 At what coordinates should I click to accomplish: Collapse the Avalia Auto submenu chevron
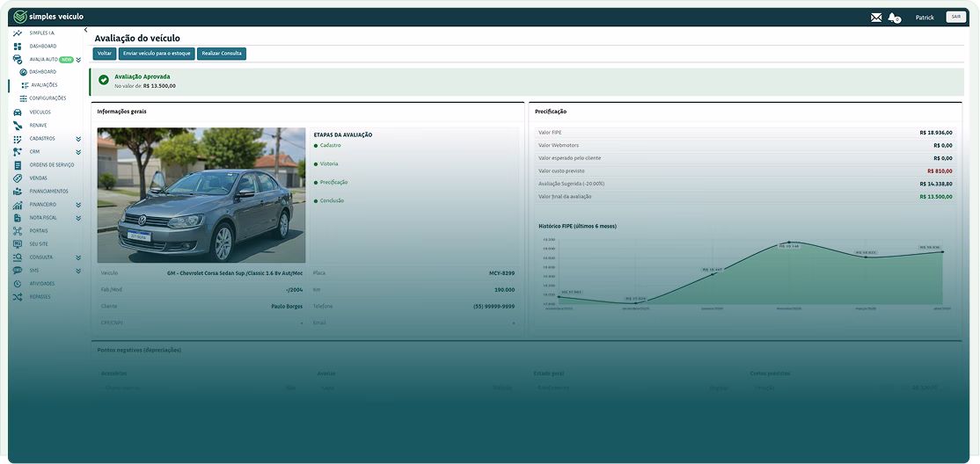click(x=79, y=60)
